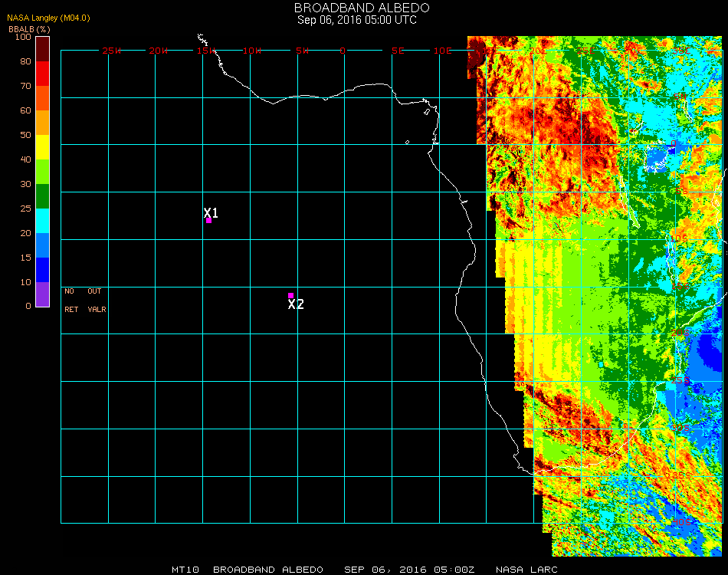Pick the bright red 70-80% legend swatch
Screen dimensions: 728x575
pos(43,74)
